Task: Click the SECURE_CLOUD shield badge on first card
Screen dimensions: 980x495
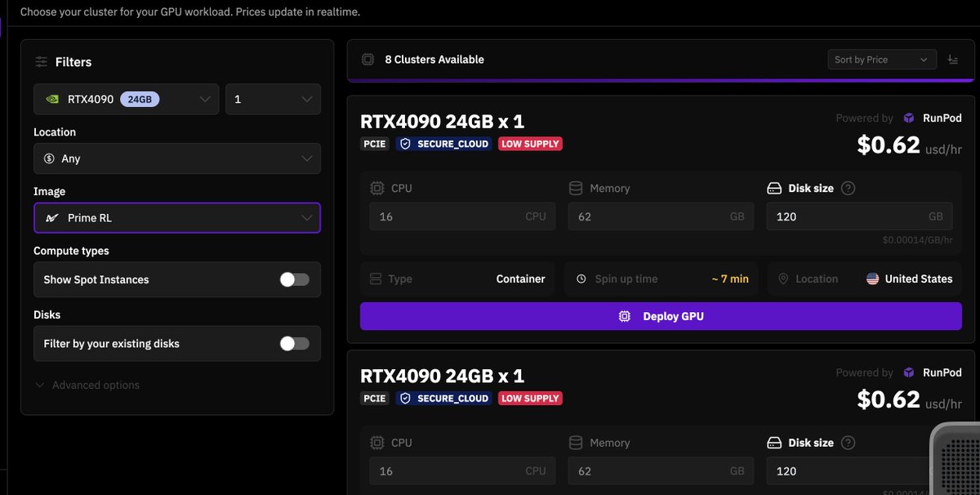Action: click(443, 144)
